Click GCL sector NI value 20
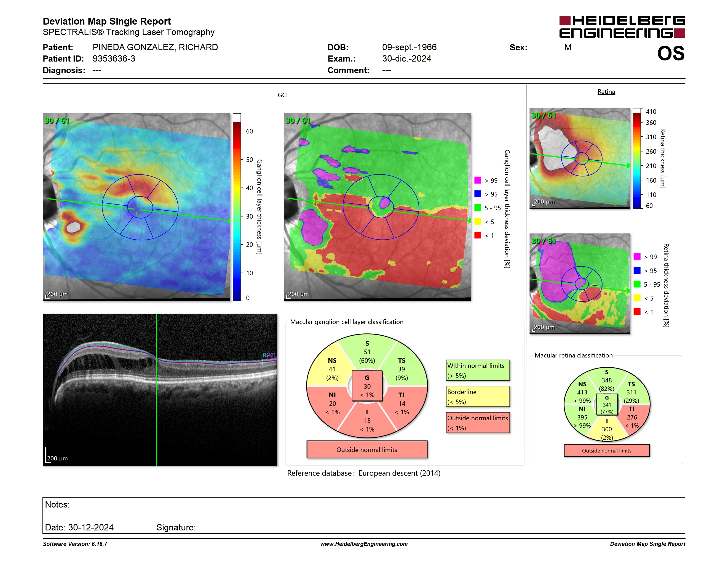This screenshot has width=728, height=563. (x=332, y=403)
